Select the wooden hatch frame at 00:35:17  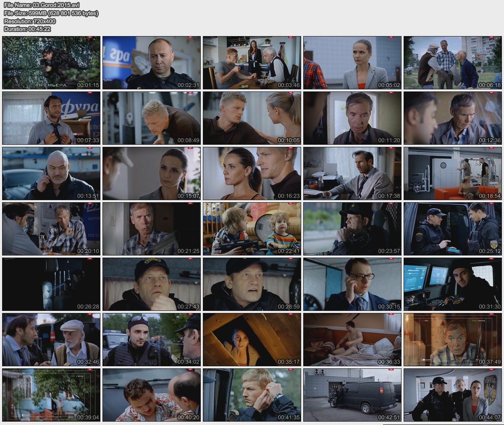252,339
